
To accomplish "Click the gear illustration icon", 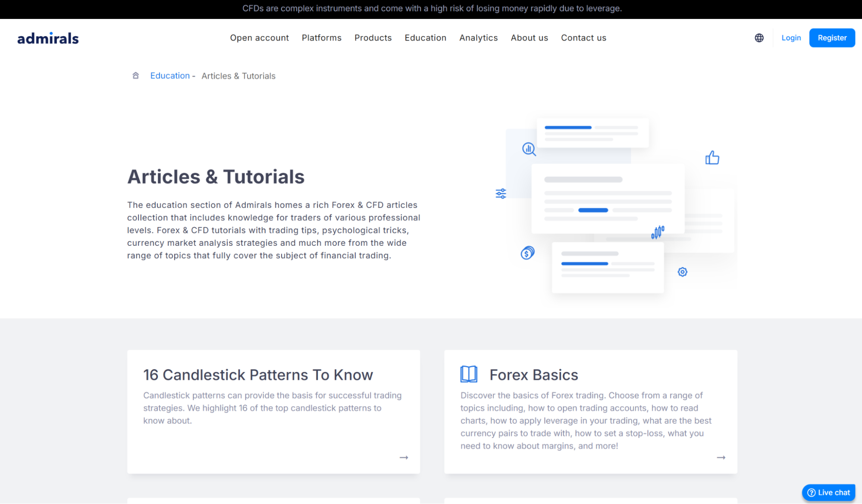I will pos(682,272).
